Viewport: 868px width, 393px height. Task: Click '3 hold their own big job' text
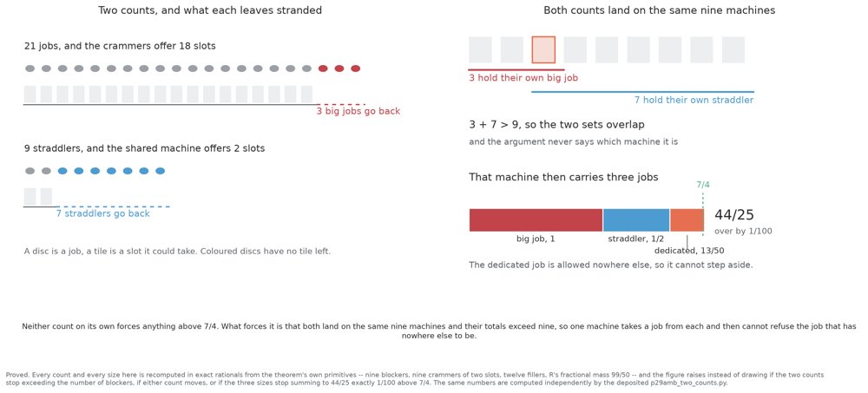point(523,78)
